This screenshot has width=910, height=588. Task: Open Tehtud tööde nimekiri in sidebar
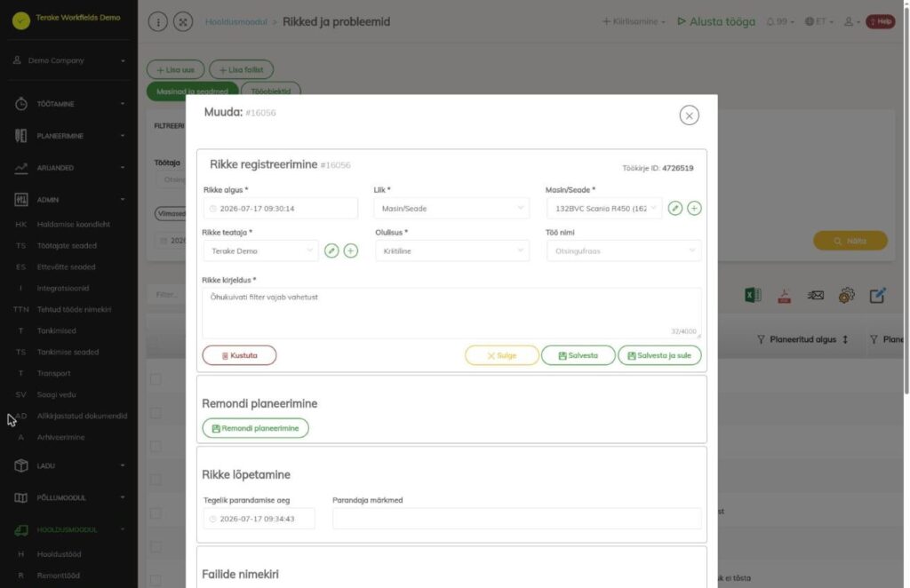pos(74,309)
